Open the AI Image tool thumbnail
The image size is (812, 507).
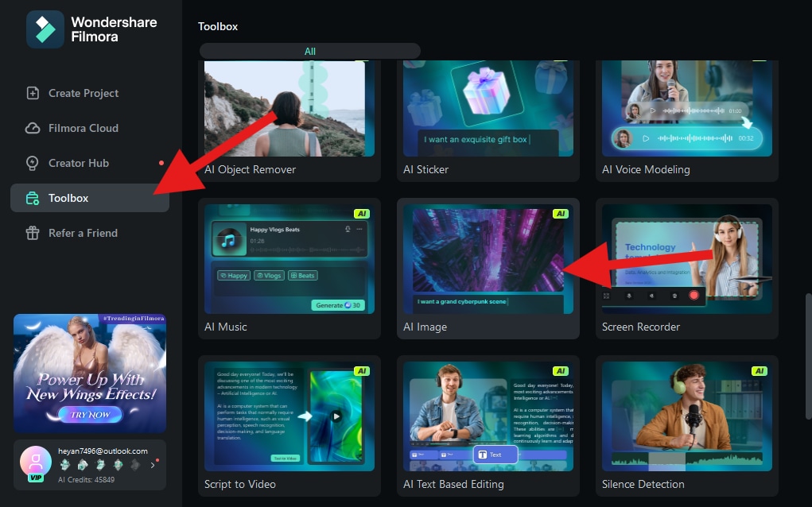coord(488,259)
